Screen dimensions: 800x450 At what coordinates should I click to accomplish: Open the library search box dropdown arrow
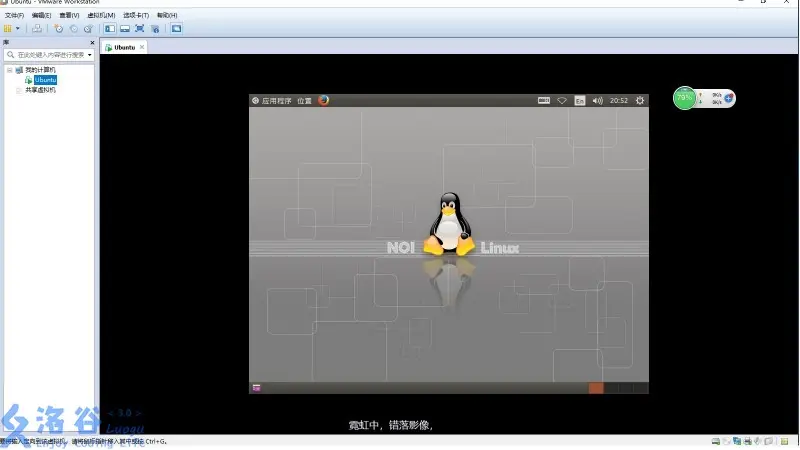click(91, 55)
